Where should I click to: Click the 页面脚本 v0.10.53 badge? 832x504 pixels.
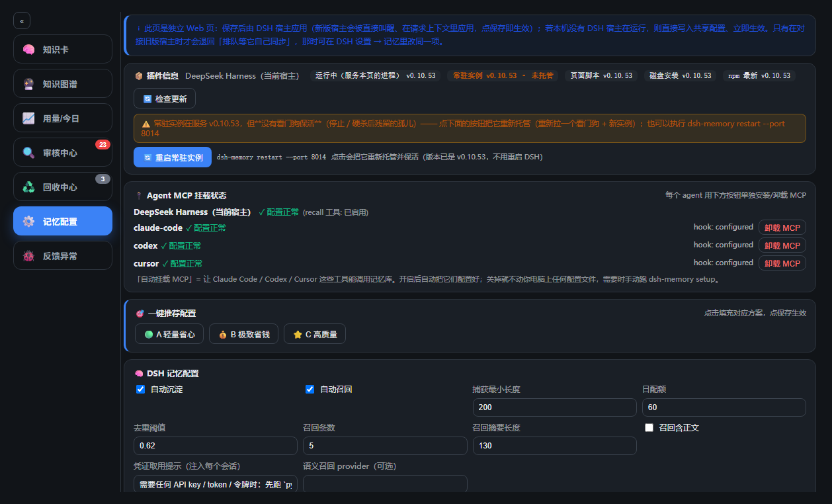click(602, 75)
